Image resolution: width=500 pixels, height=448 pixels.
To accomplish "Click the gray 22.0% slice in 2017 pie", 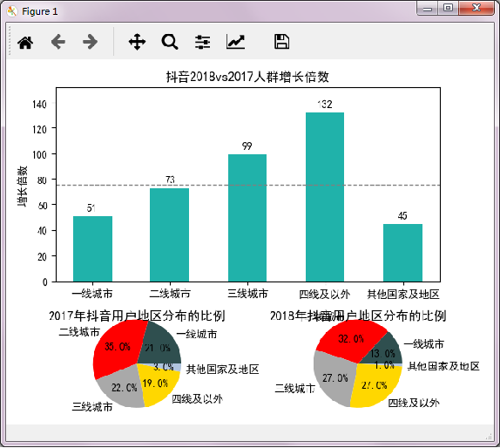I will (x=123, y=388).
